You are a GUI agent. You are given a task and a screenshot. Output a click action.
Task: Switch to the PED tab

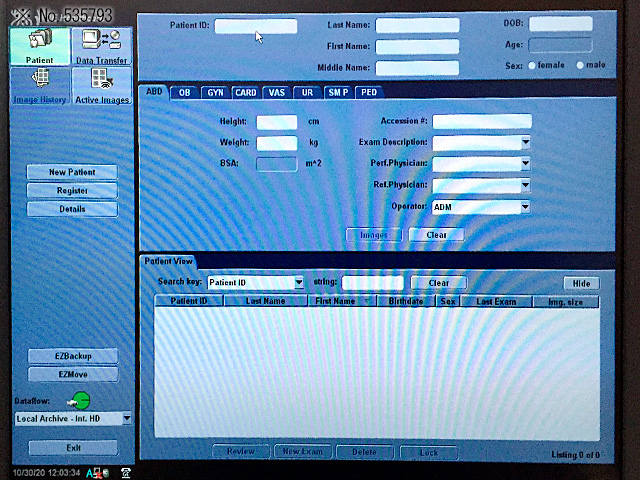369,93
